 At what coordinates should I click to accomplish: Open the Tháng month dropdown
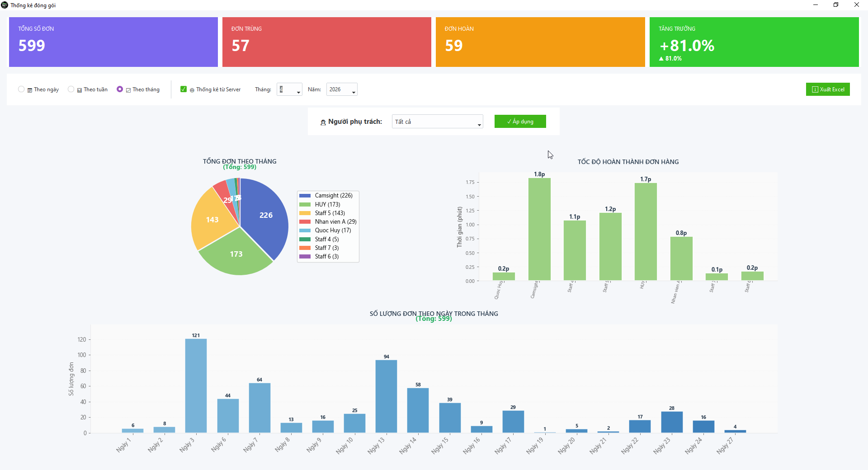289,89
